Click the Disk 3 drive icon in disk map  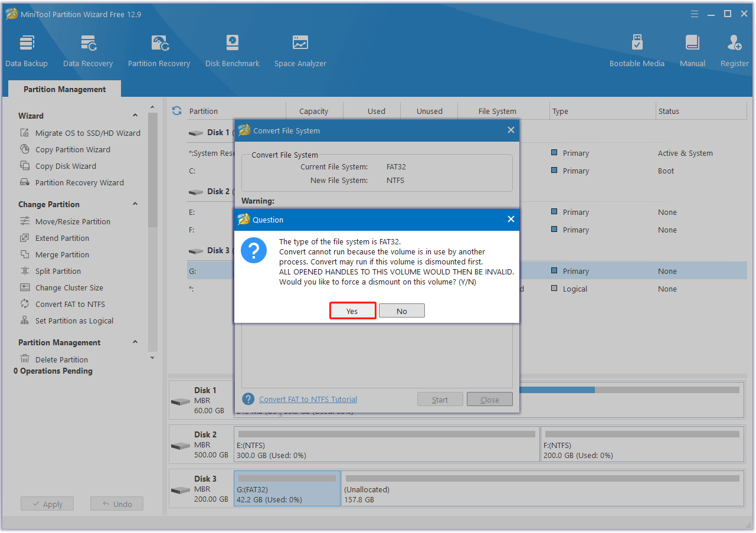[x=181, y=490]
